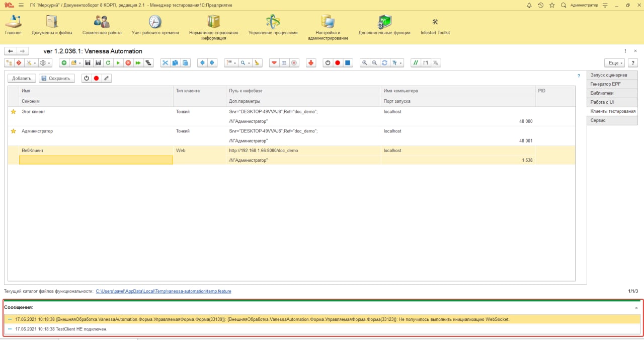644x340 pixels.
Task: Switch to Запуск сценариев tab
Action: coord(612,75)
